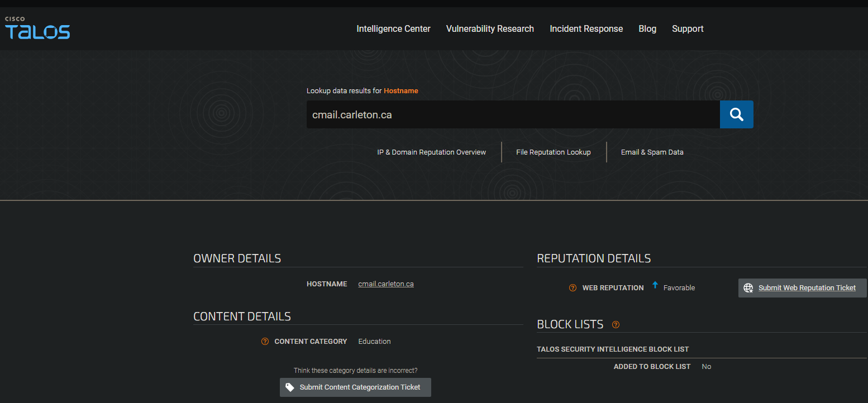Click in the hostname search field
Viewport: 868px width, 403px height.
click(x=513, y=114)
